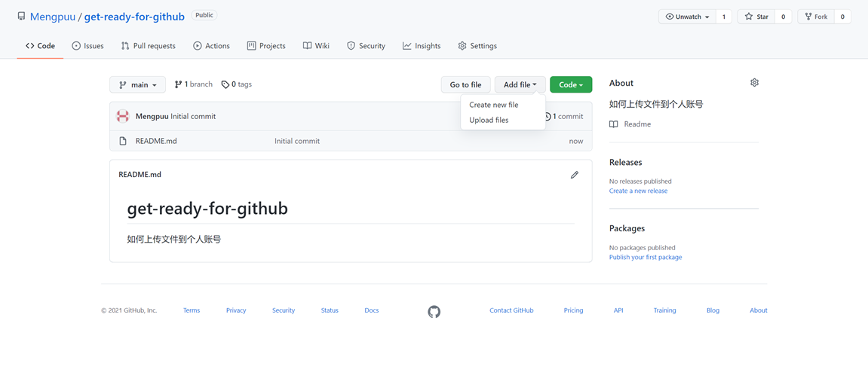Open the latest Initial commit message
Screen dimensions: 868x385
(x=193, y=116)
